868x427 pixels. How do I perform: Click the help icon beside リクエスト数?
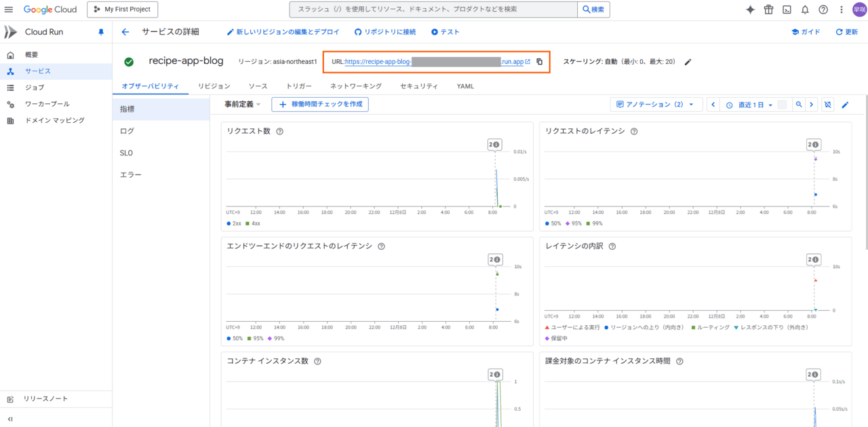[279, 131]
